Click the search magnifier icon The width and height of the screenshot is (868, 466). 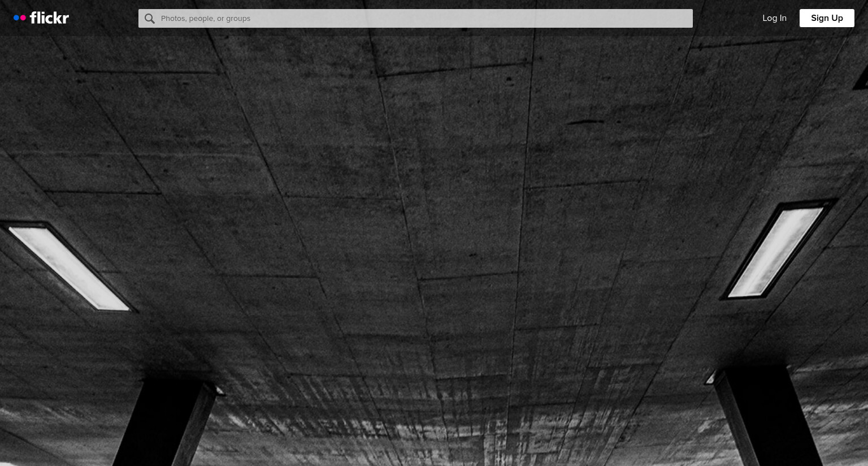pos(149,19)
